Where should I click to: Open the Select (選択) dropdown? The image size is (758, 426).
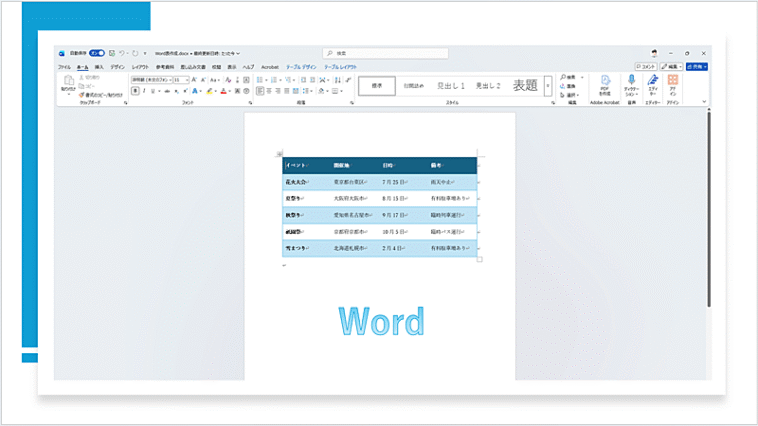[569, 95]
